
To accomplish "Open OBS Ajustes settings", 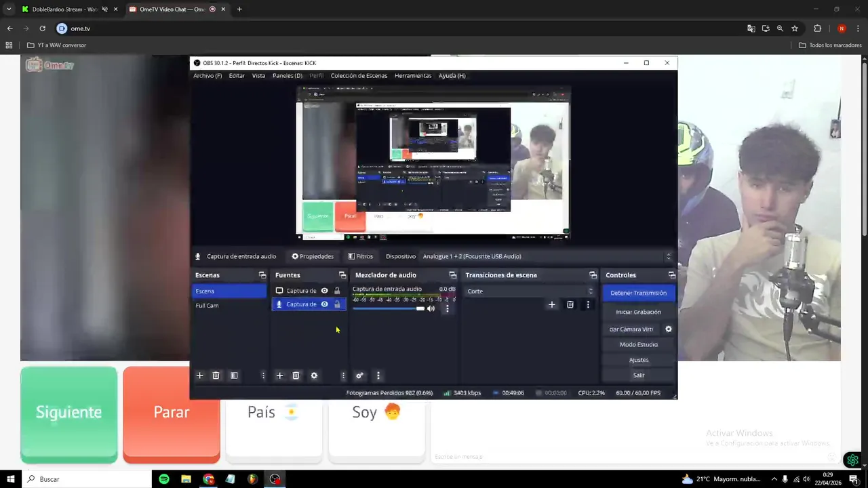I will [x=638, y=360].
